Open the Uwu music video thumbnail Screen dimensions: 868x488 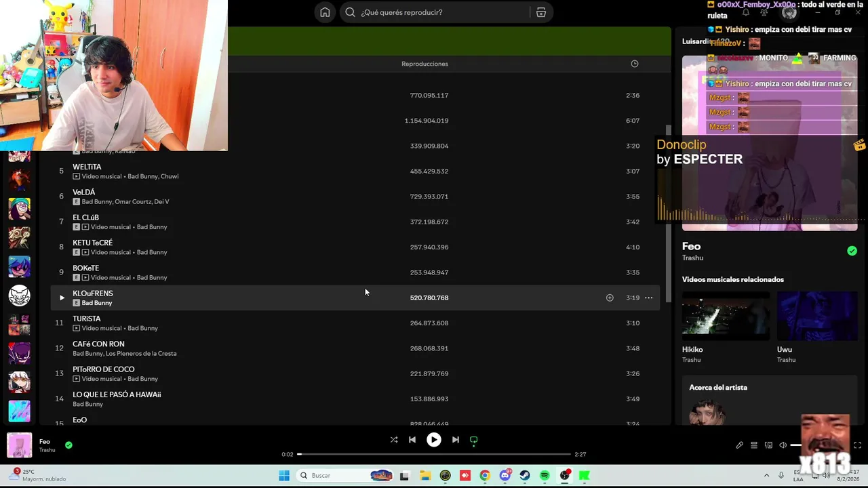coord(817,316)
